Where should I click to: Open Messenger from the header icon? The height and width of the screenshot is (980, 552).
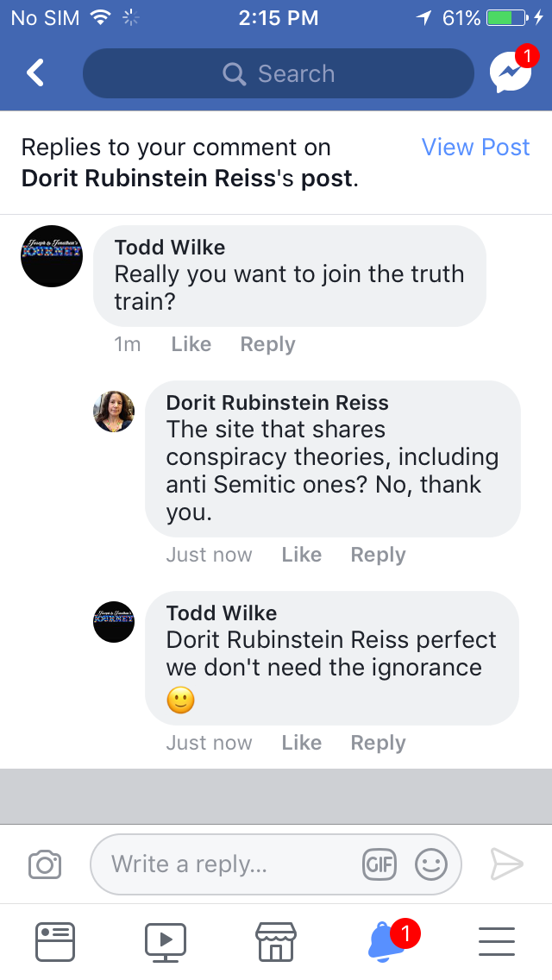pos(510,73)
